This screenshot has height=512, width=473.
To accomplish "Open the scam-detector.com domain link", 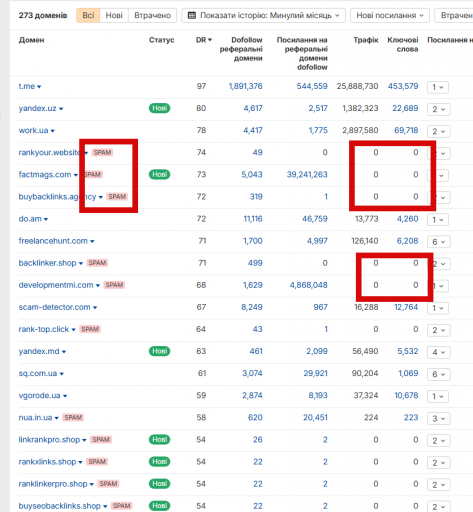I will tap(54, 307).
